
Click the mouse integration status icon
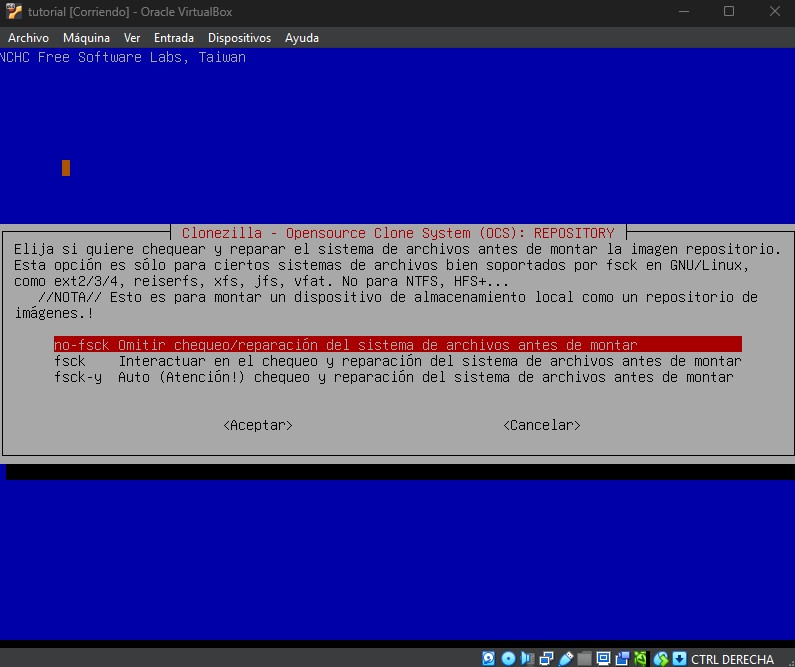click(661, 658)
